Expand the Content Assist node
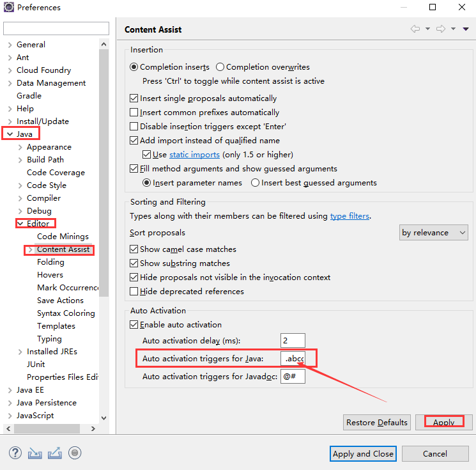 30,250
